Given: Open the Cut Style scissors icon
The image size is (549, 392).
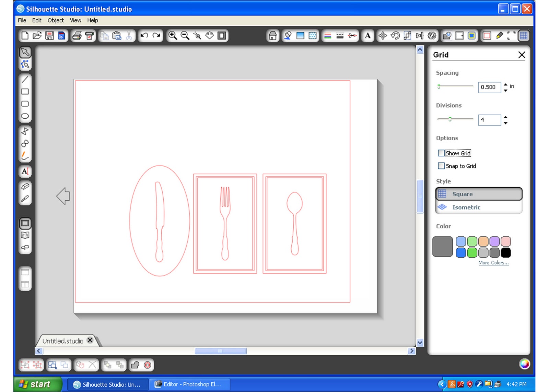Looking at the screenshot, I should coord(352,36).
